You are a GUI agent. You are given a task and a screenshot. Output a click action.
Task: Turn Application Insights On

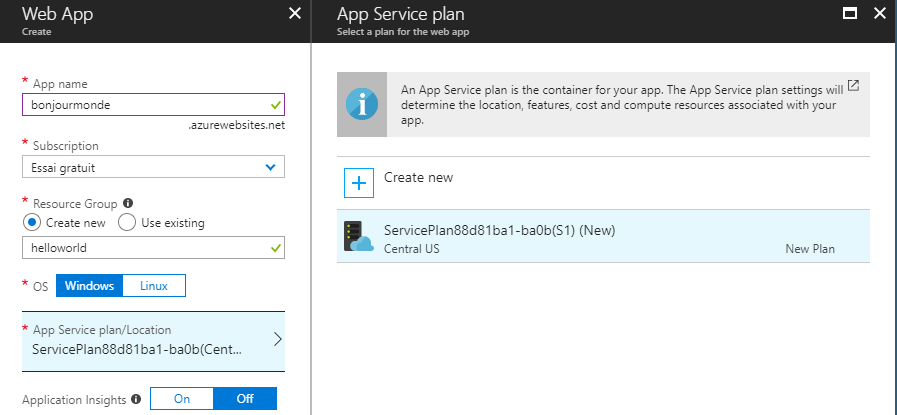tap(182, 399)
